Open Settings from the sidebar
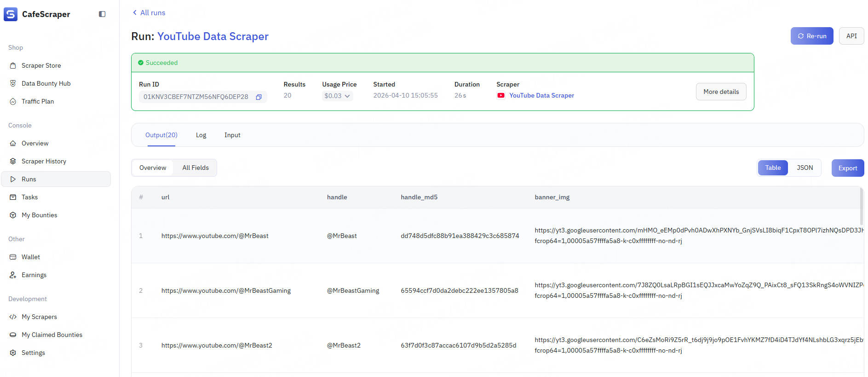The width and height of the screenshot is (868, 377). [x=33, y=353]
